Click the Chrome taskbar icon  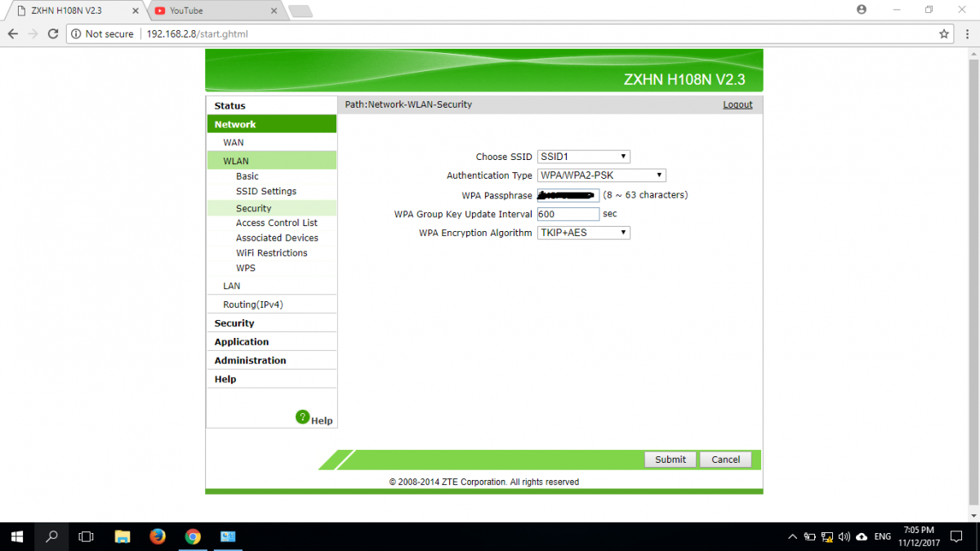coord(193,536)
